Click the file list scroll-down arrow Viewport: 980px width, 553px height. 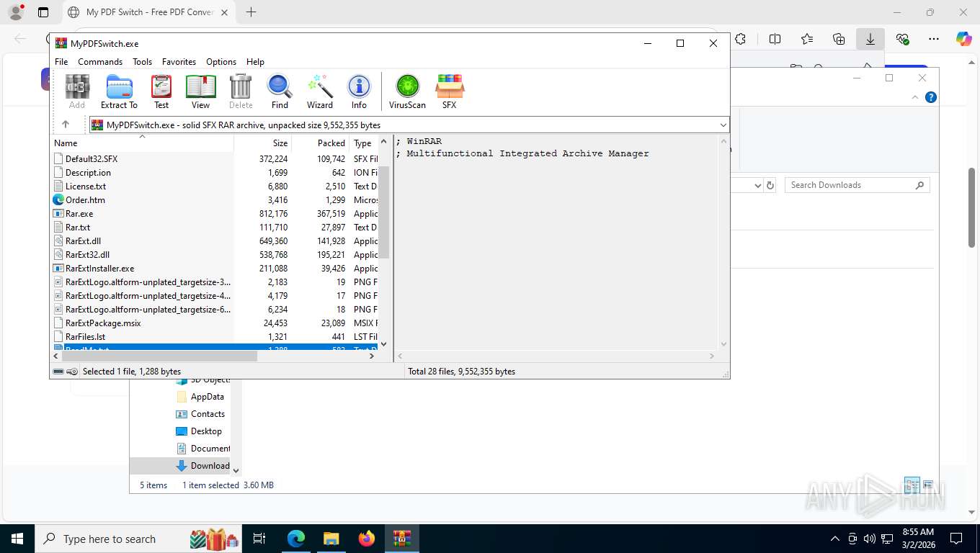coord(383,344)
